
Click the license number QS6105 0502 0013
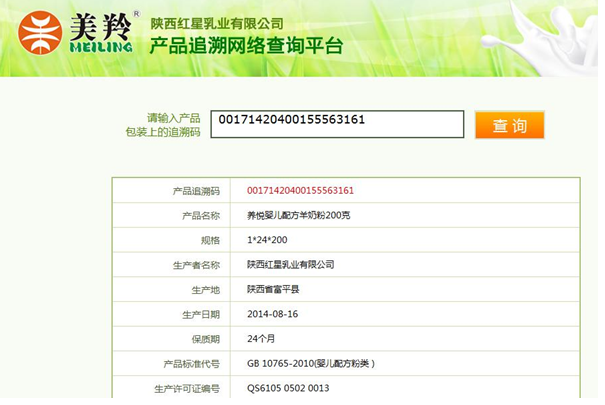point(287,388)
